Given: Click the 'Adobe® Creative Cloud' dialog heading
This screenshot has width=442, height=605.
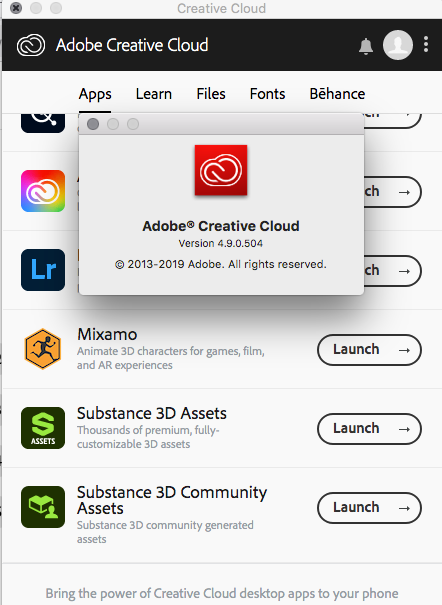Looking at the screenshot, I should tap(221, 226).
